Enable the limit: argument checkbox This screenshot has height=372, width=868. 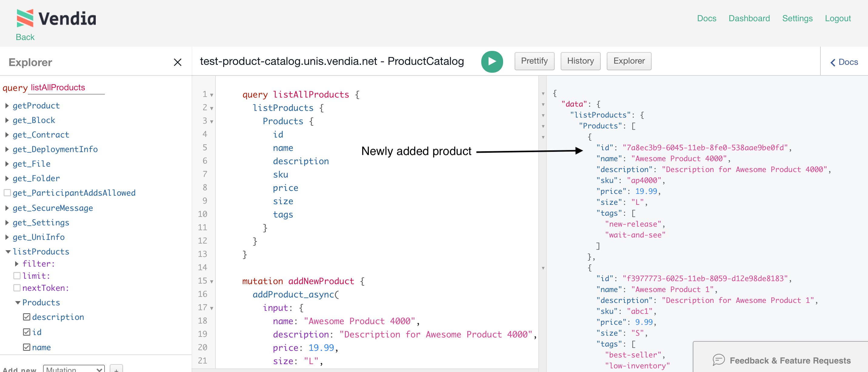pos(17,276)
